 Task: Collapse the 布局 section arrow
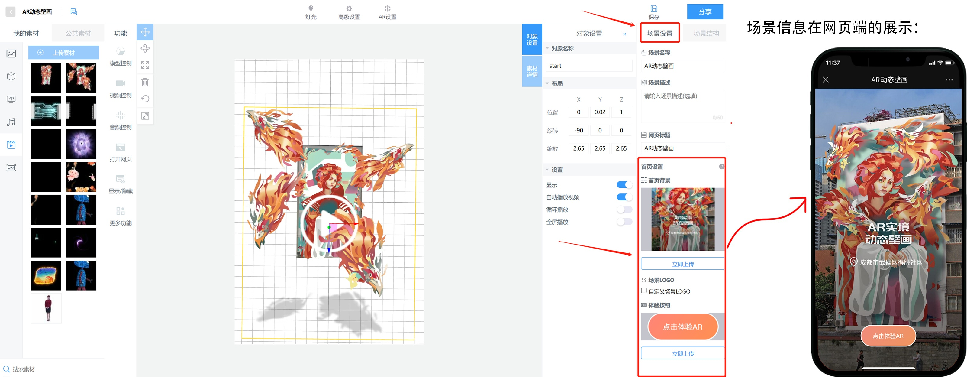coord(547,83)
